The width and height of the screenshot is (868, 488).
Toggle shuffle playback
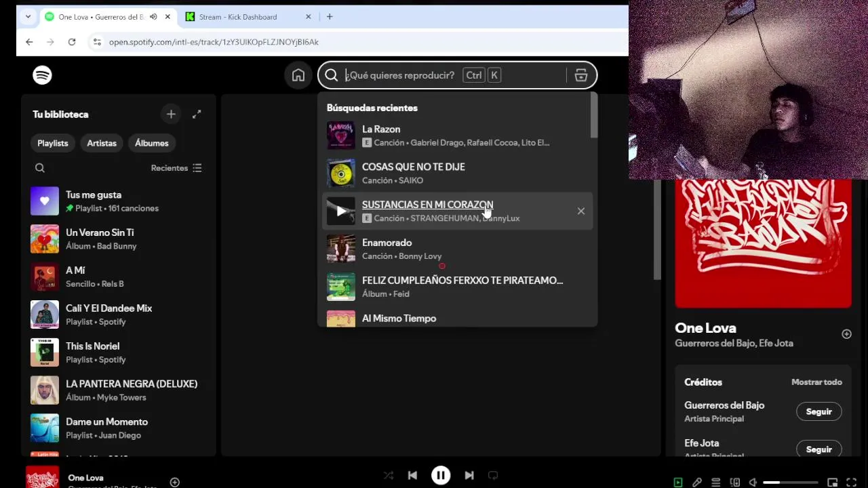(x=389, y=475)
